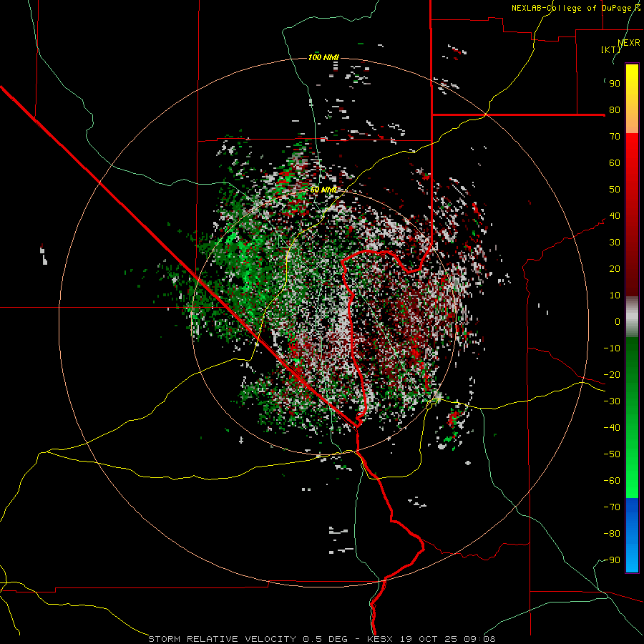The height and width of the screenshot is (644, 644).
Task: Select the 80 value on the velocity scale
Action: (615, 109)
